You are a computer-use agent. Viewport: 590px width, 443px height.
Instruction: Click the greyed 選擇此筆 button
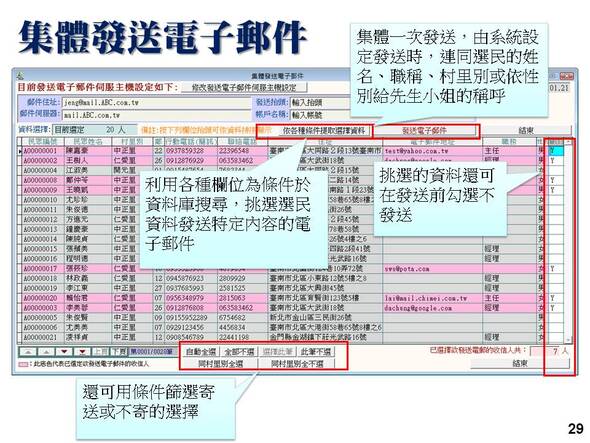[x=278, y=352]
